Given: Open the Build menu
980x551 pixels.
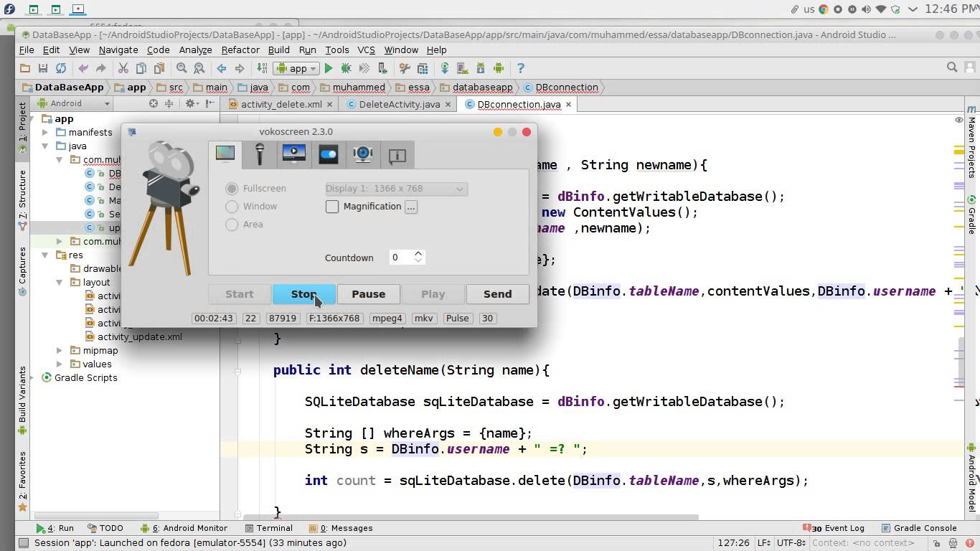Looking at the screenshot, I should pyautogui.click(x=279, y=50).
